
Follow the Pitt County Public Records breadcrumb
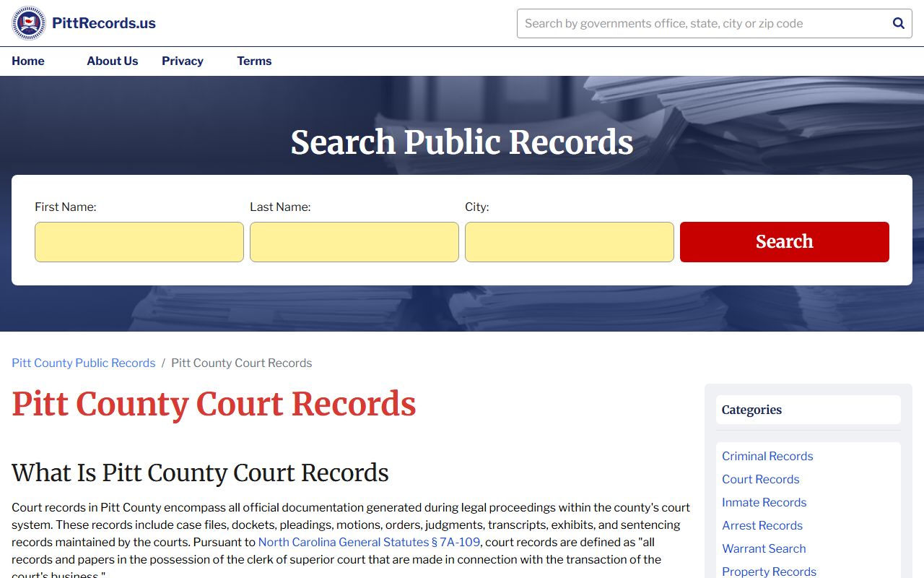click(x=84, y=363)
